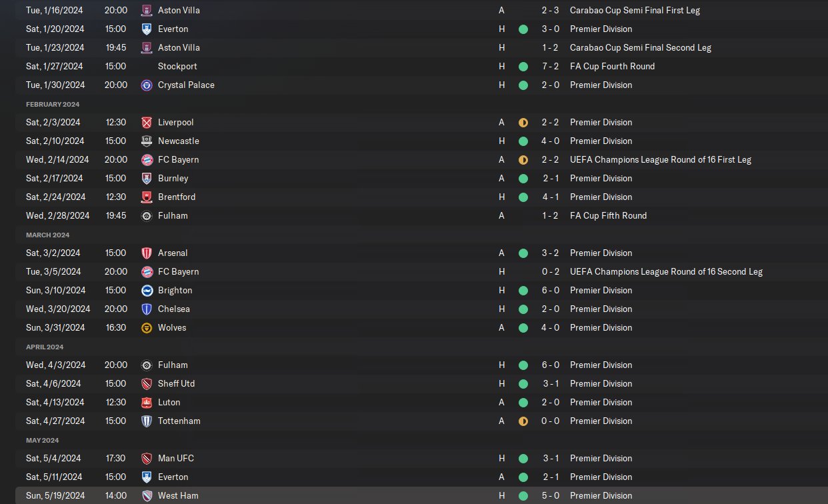This screenshot has height=504, width=828.
Task: Click the draw indicator for the Tottenham match
Action: 523,421
